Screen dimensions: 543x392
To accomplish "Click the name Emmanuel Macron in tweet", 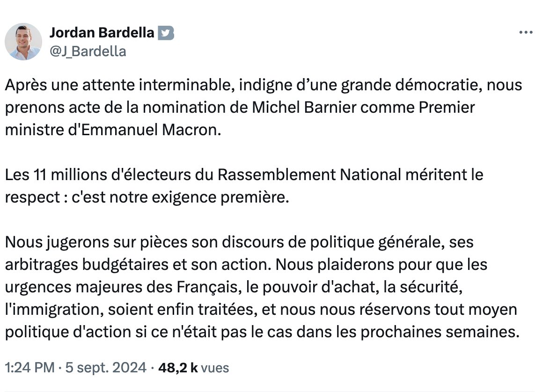I will point(149,130).
